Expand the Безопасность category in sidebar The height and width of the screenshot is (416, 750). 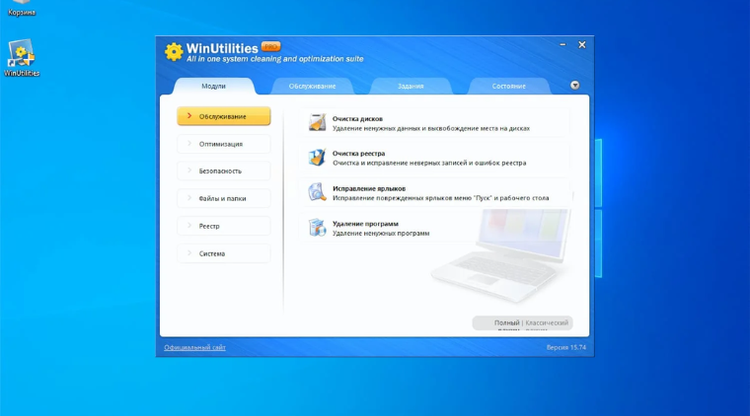coord(223,171)
